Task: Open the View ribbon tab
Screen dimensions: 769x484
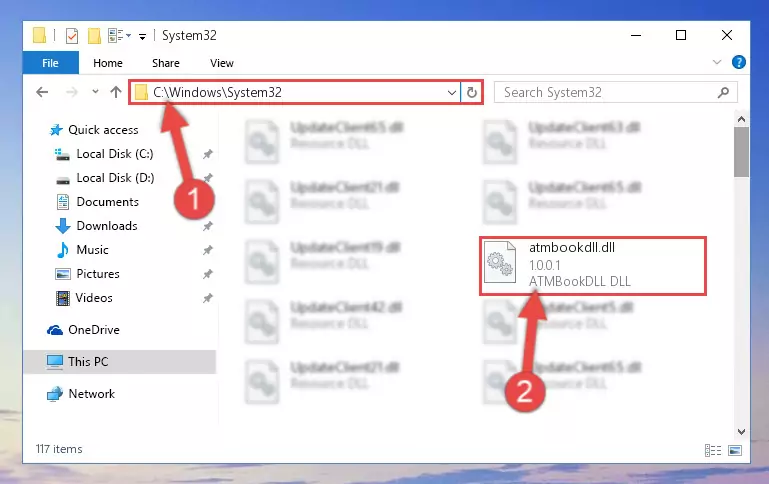Action: [222, 63]
